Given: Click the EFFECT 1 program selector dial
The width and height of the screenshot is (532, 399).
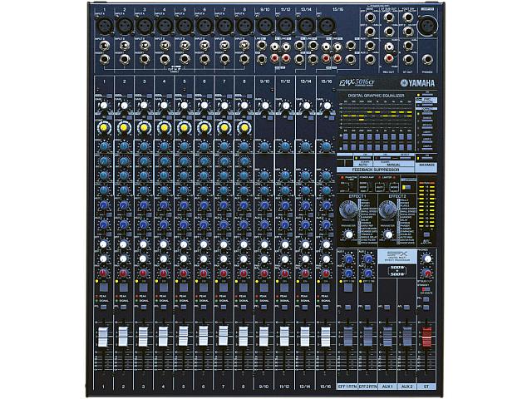Looking at the screenshot, I should 348,209.
